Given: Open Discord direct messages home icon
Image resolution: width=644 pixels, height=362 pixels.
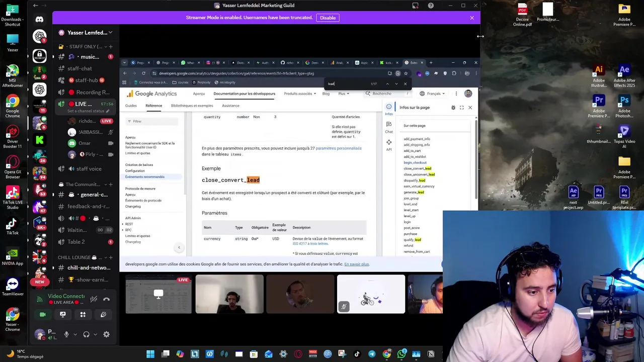Looking at the screenshot, I should point(39,19).
